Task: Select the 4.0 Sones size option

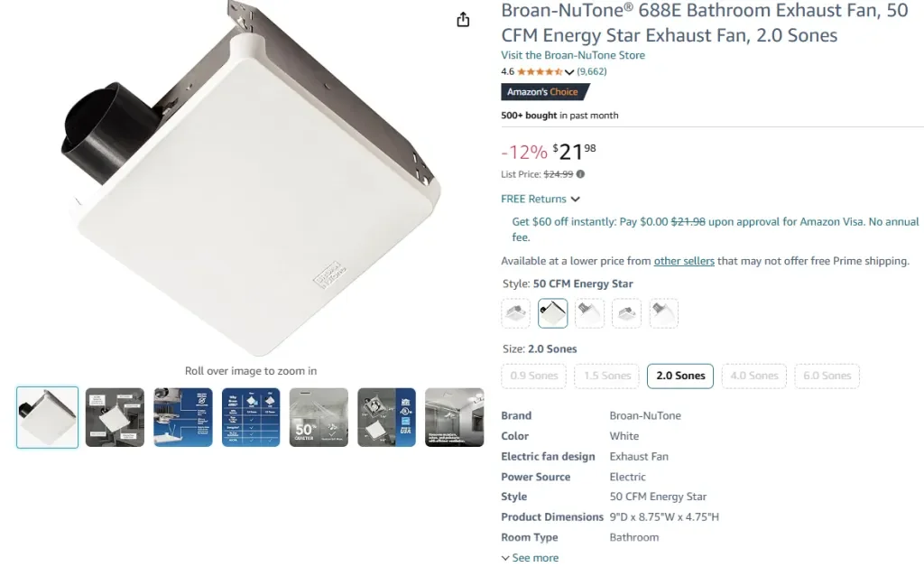Action: pos(753,376)
